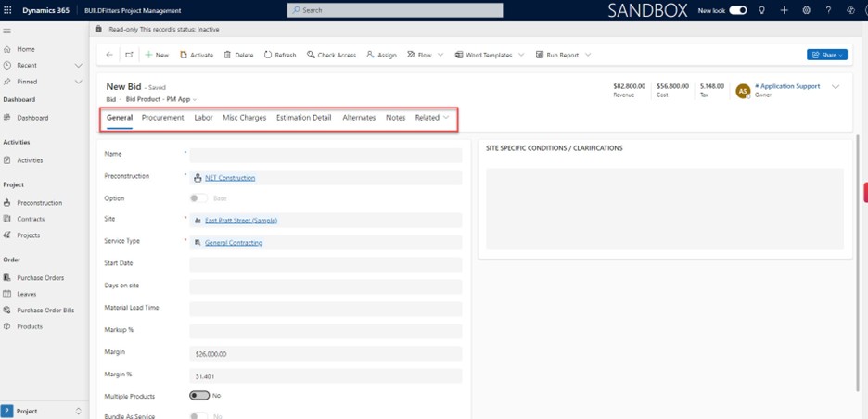This screenshot has width=868, height=419.
Task: Open record in new window icon
Action: pos(129,55)
